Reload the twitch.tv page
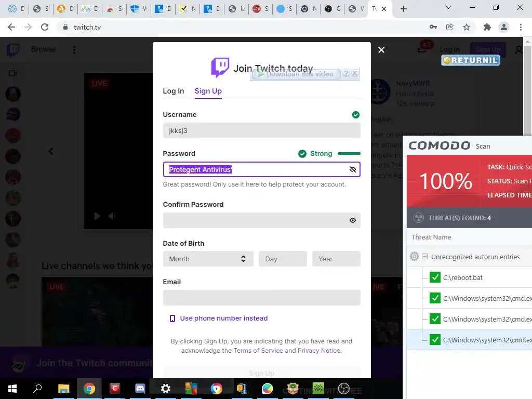Screen dimensions: 532x399 [45, 27]
